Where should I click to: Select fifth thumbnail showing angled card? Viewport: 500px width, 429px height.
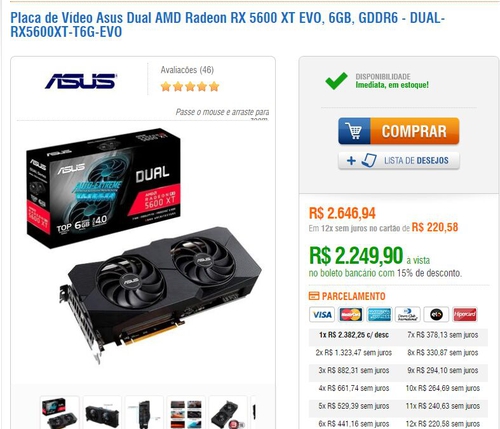pyautogui.click(x=228, y=413)
